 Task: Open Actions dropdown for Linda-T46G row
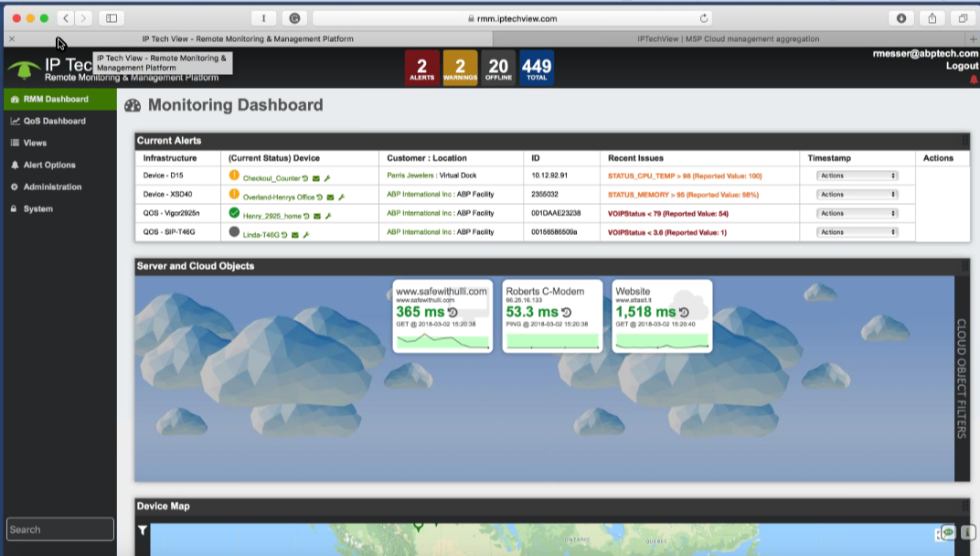click(x=857, y=232)
